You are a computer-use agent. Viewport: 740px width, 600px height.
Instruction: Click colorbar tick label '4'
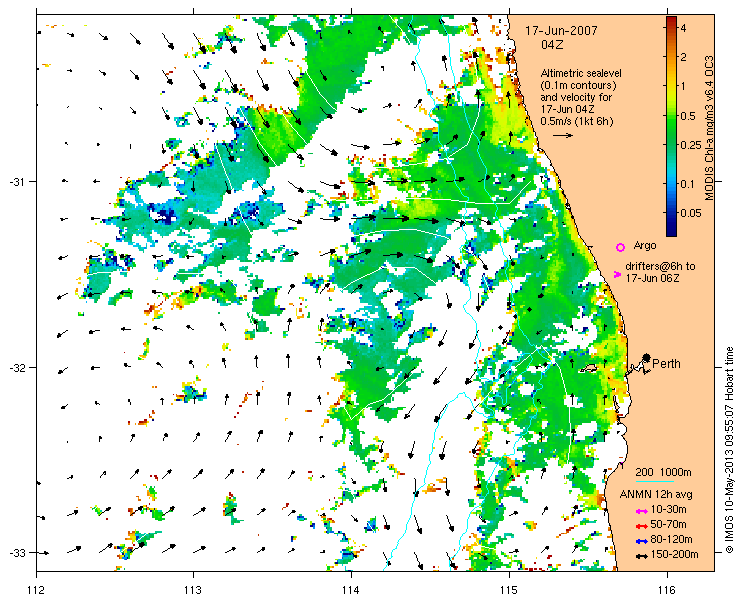point(683,28)
